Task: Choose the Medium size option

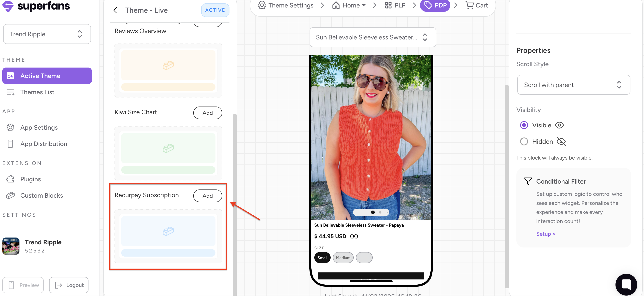Action: (343, 258)
